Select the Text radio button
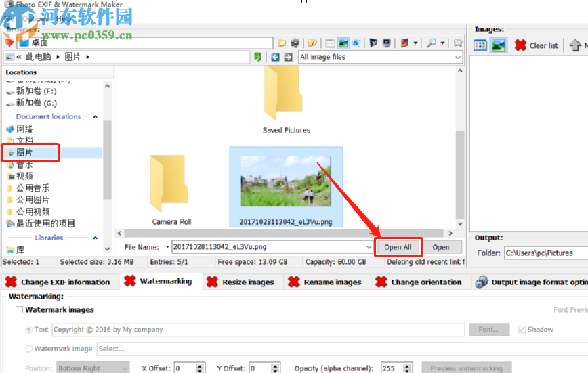The image size is (588, 373). pos(29,330)
